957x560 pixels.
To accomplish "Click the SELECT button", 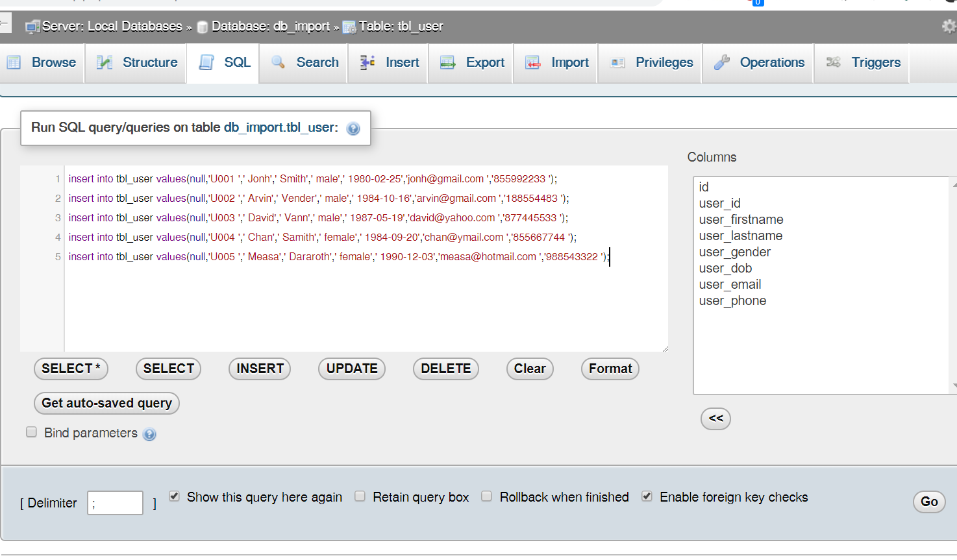I will click(169, 369).
